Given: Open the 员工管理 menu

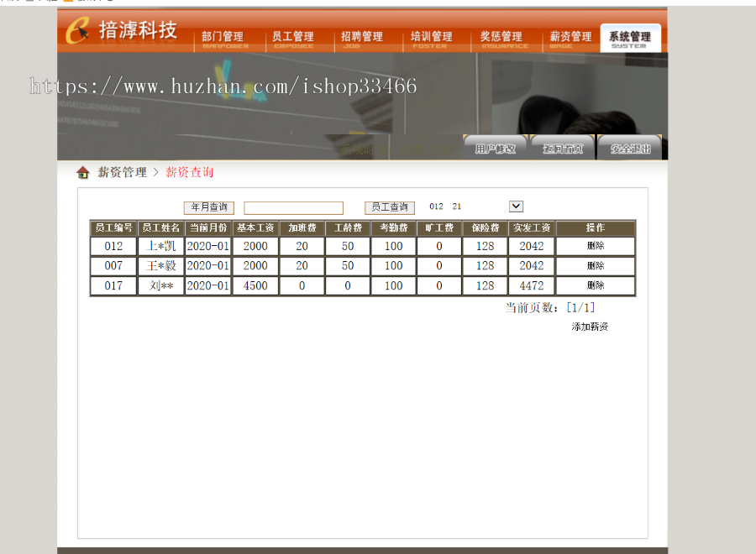Looking at the screenshot, I should [x=292, y=39].
